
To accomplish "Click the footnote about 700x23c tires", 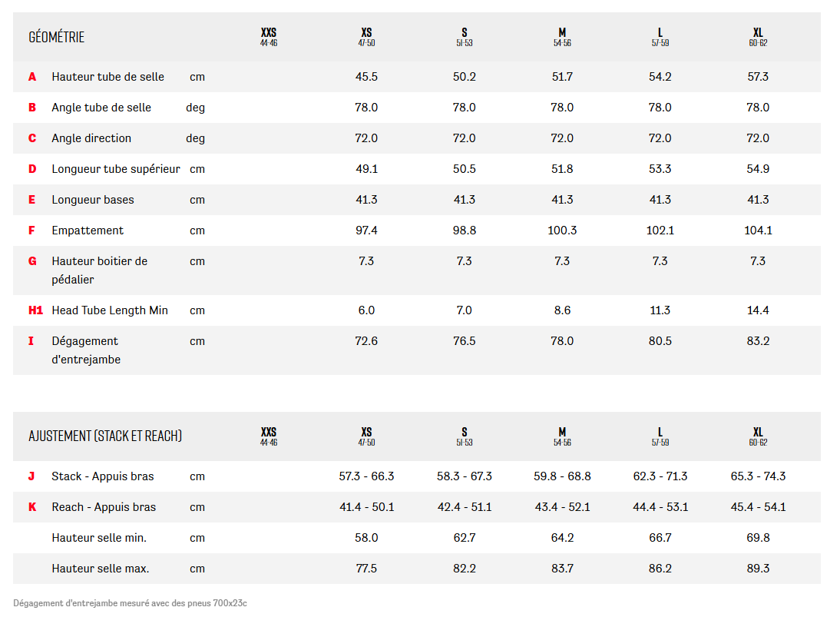I will [x=130, y=603].
